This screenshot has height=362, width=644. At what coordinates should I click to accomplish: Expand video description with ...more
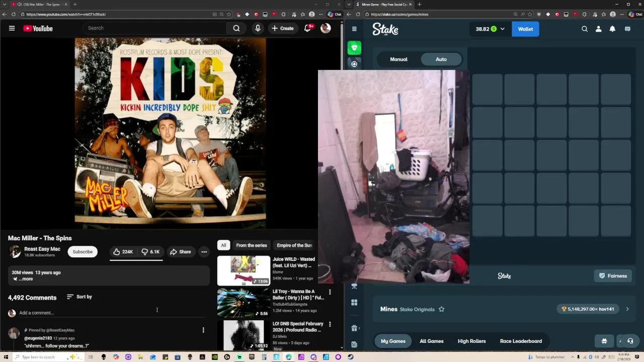point(26,279)
